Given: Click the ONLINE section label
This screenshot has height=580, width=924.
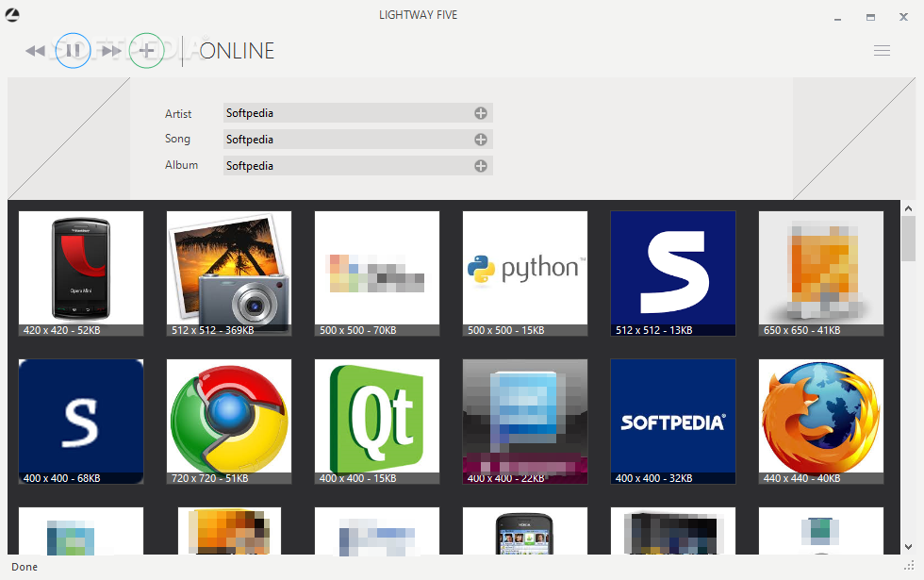Looking at the screenshot, I should (237, 51).
